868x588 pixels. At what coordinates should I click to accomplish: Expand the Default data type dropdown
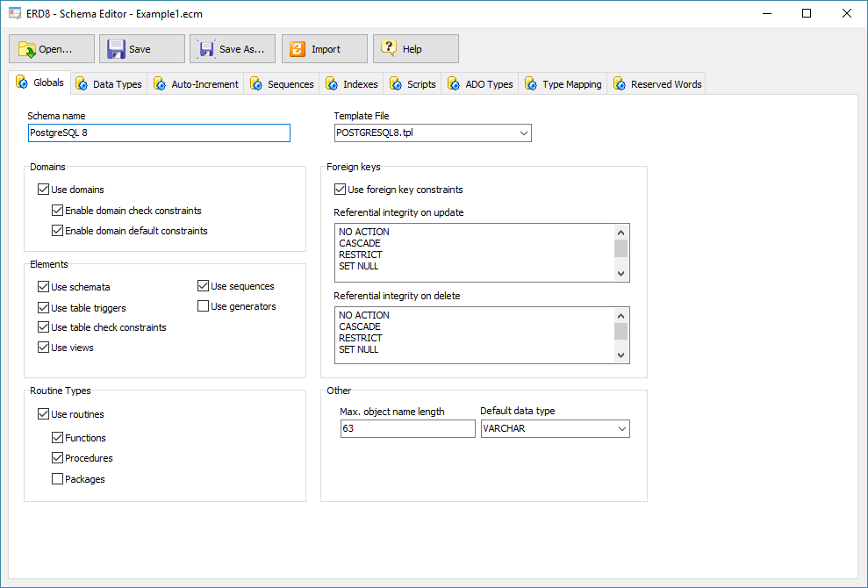[622, 429]
